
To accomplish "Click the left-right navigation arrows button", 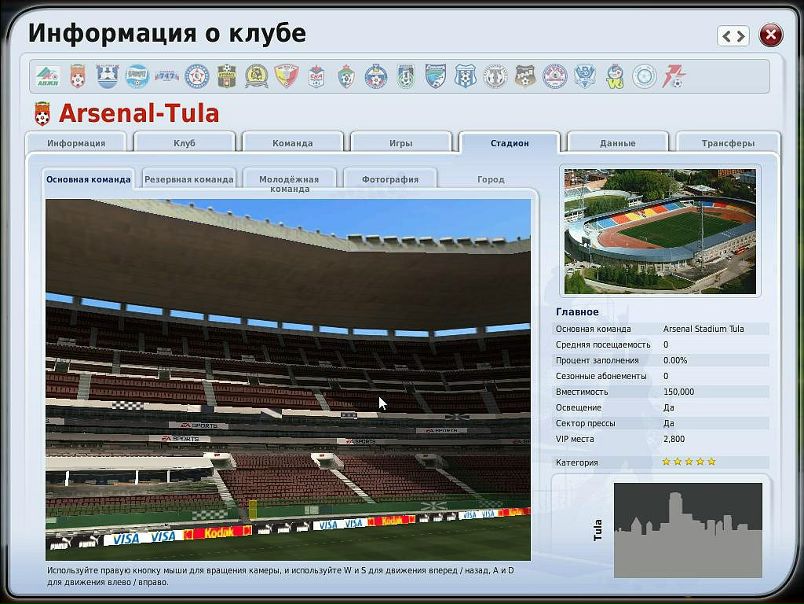I will pyautogui.click(x=733, y=36).
